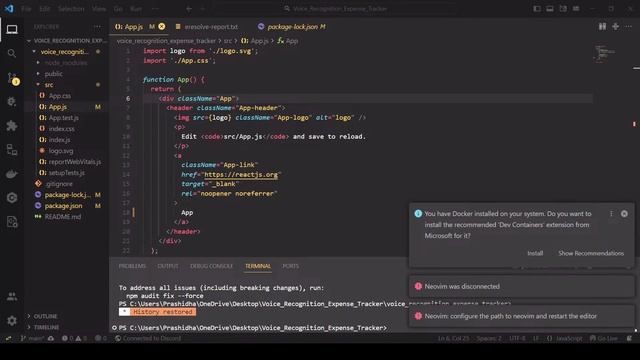Open the Accounts icon in activity bar
Image resolution: width=640 pixels, height=360 pixels.
pyautogui.click(x=12, y=296)
